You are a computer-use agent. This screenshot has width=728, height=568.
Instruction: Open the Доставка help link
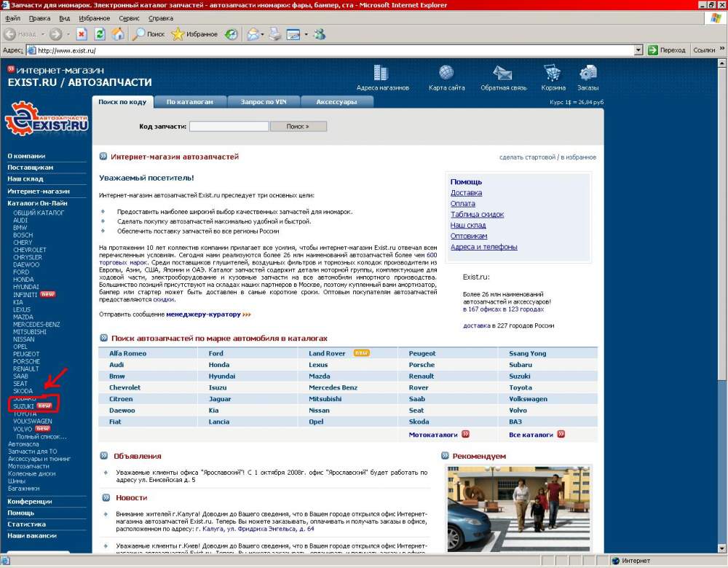tap(466, 193)
